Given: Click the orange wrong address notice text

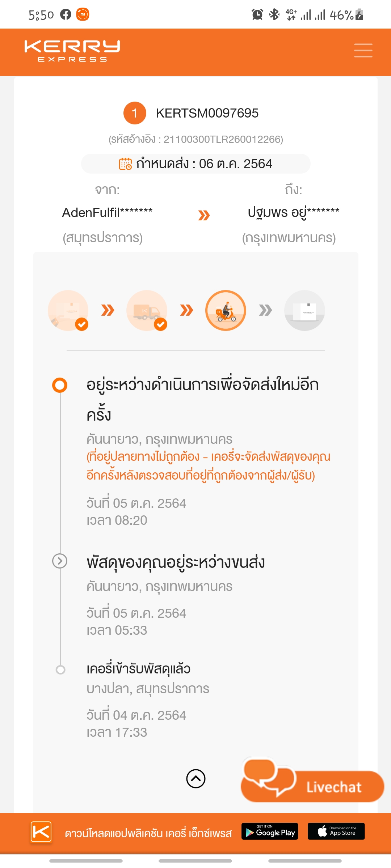Looking at the screenshot, I should pos(208,466).
